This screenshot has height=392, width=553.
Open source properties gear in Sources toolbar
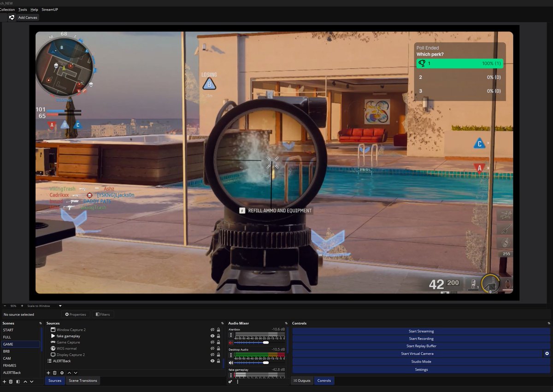click(x=62, y=373)
